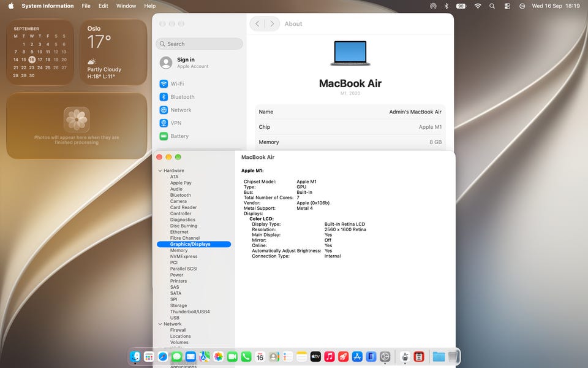588x368 pixels.
Task: Select Camera in hardware list
Action: 178,201
